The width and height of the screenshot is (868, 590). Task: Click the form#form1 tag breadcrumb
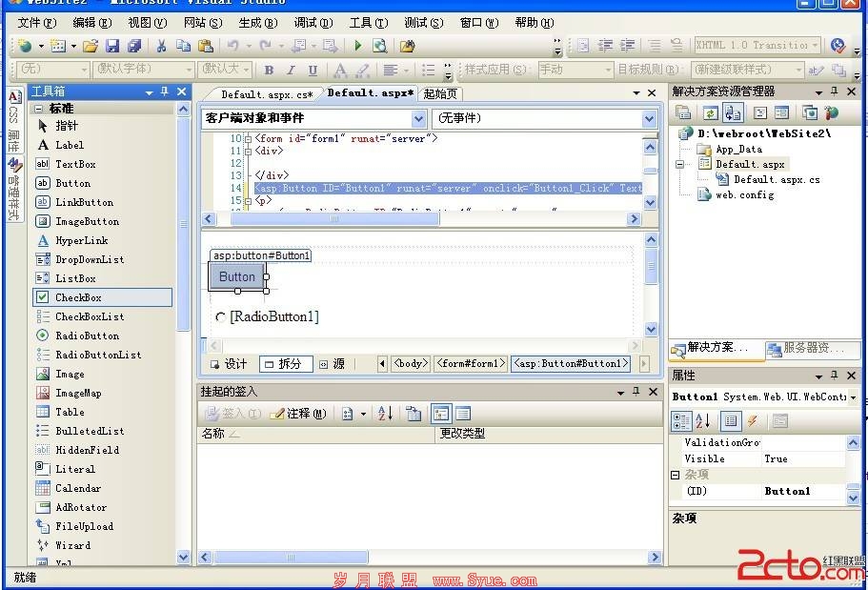471,364
